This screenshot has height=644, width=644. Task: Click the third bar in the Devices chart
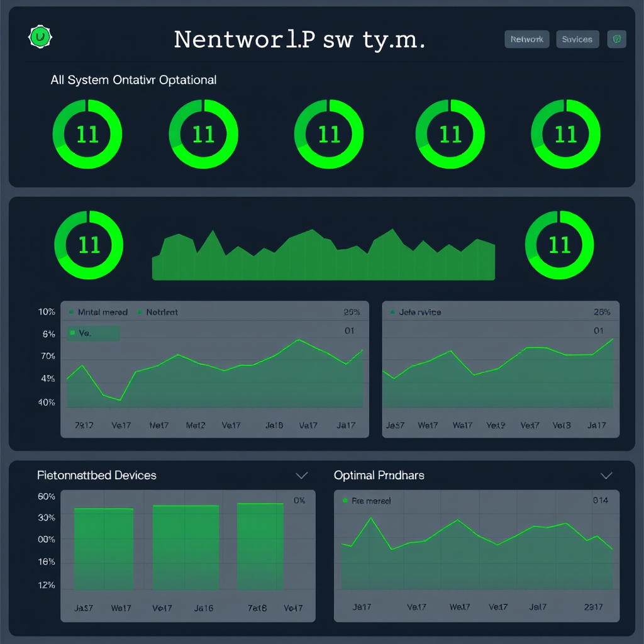tap(260, 547)
